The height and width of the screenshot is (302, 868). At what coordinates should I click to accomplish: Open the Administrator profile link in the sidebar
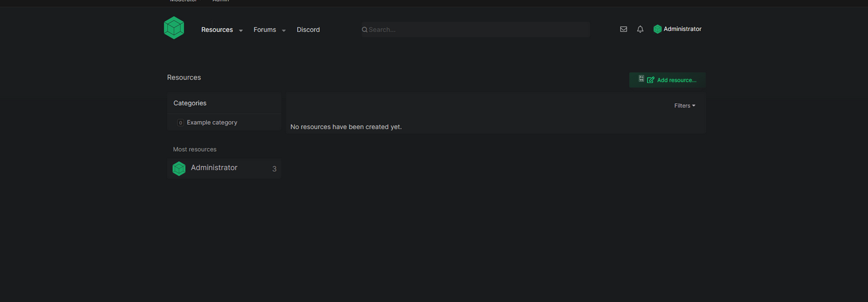tap(214, 167)
